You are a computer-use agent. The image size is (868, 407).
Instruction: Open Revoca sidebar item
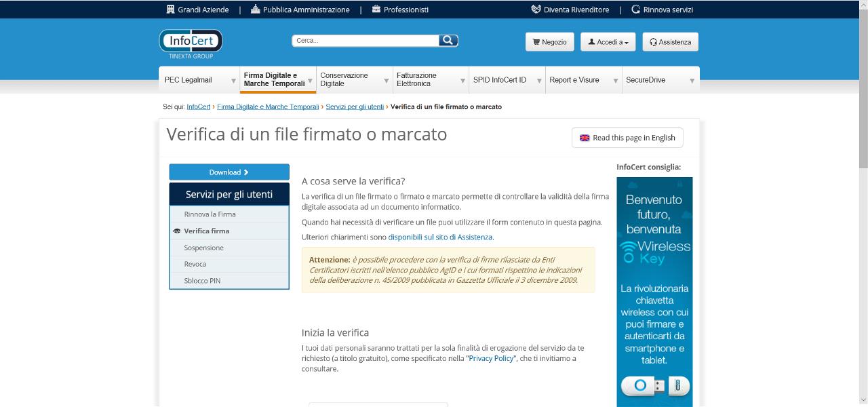click(x=229, y=264)
